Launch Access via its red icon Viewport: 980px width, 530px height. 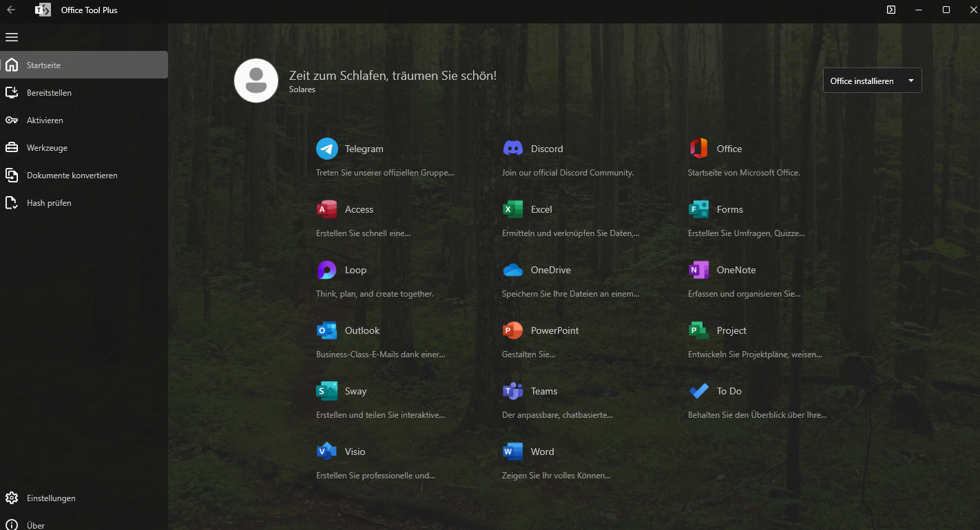327,209
